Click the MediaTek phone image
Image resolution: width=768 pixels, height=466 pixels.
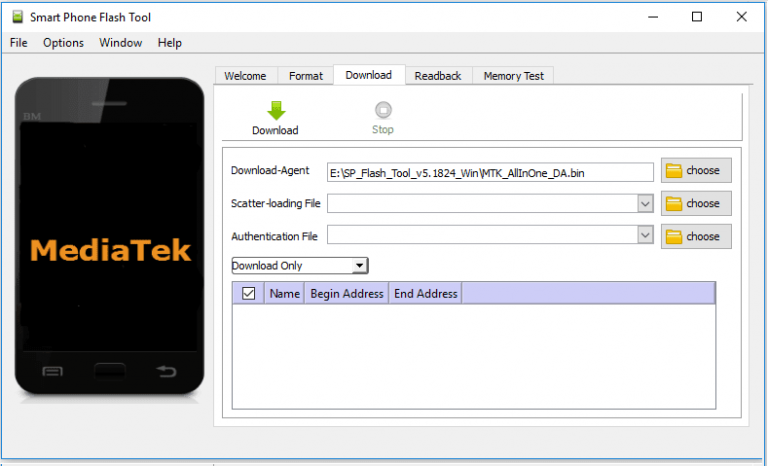pos(110,236)
